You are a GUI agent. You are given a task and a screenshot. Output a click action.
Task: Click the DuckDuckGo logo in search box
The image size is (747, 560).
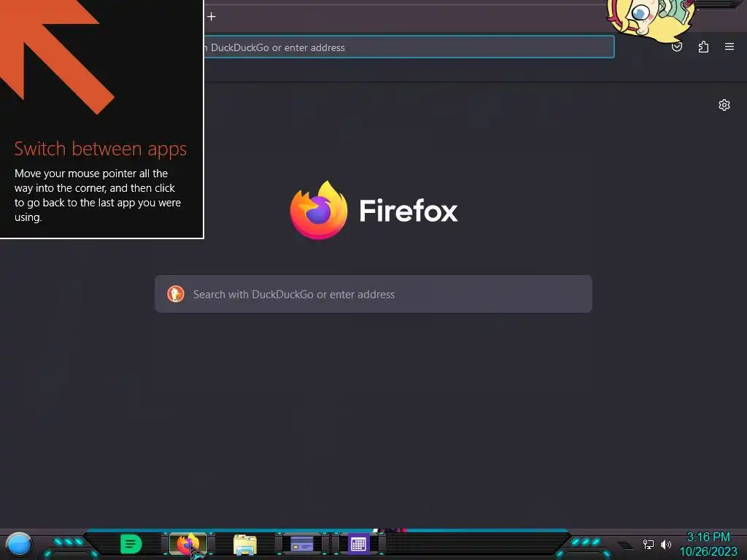coord(176,294)
